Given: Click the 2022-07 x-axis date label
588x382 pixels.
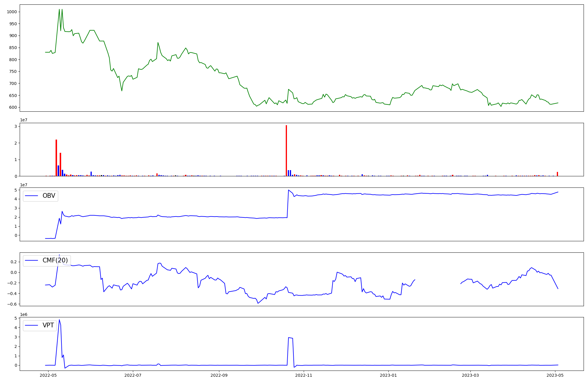Looking at the screenshot, I should click(x=133, y=375).
